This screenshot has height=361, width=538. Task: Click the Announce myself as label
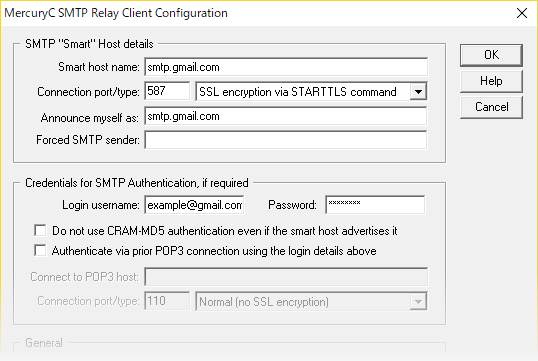[x=90, y=118]
